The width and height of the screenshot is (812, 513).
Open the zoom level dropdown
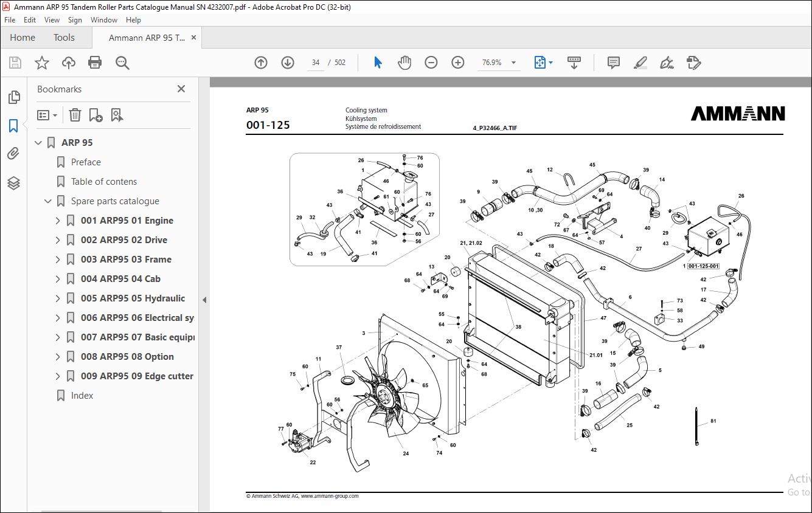(x=513, y=63)
